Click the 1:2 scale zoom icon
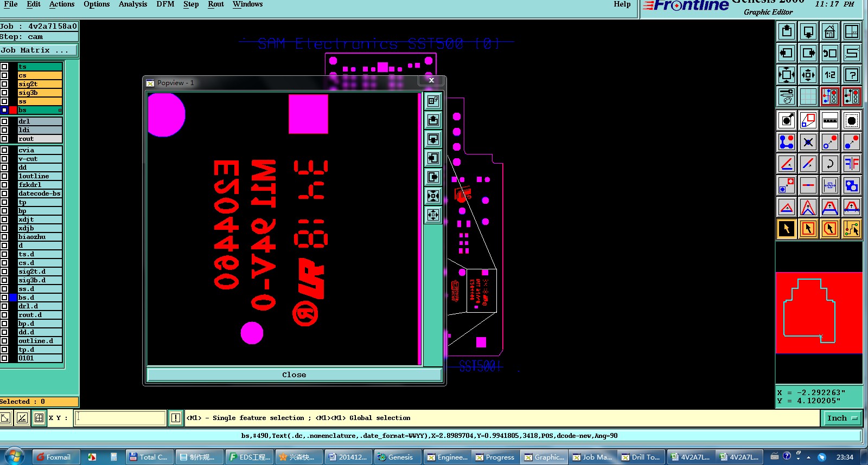The height and width of the screenshot is (465, 868). coord(830,75)
